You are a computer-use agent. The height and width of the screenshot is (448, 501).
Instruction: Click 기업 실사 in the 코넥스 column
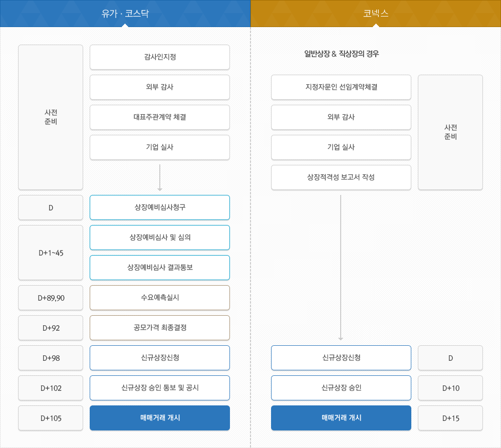click(x=341, y=147)
